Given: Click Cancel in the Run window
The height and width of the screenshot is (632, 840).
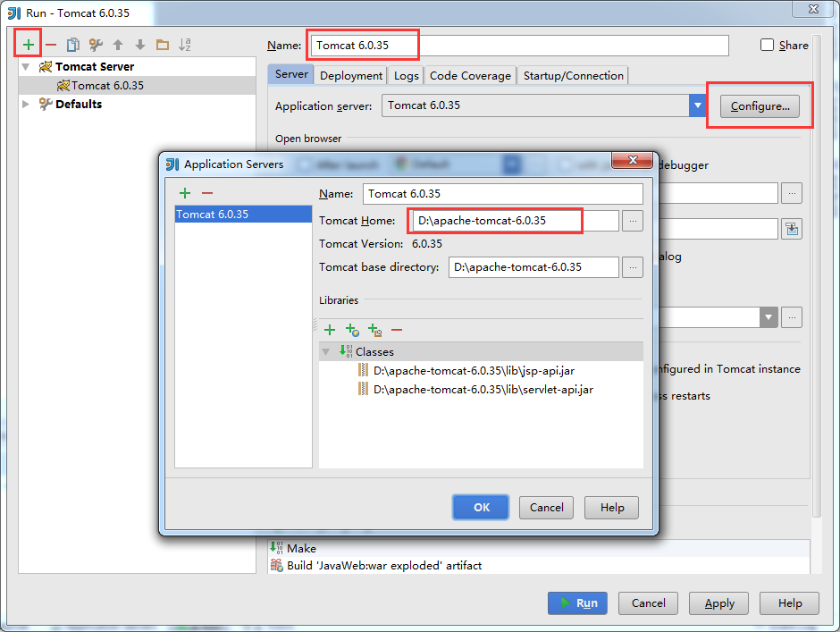Looking at the screenshot, I should pos(648,603).
